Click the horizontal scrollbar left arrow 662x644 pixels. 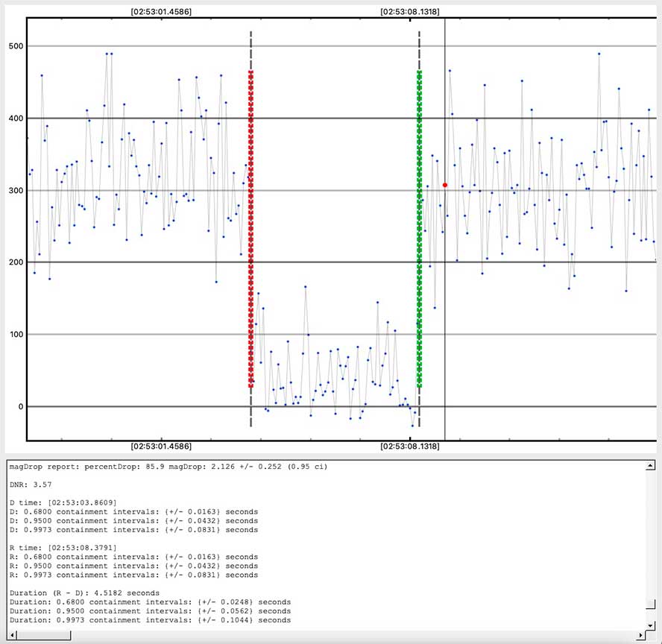point(12,635)
